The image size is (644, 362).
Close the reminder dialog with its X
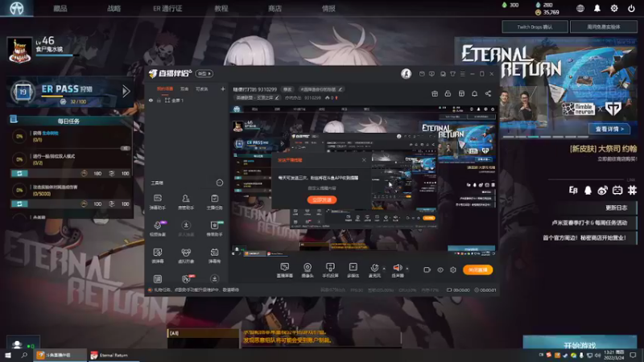tap(364, 159)
